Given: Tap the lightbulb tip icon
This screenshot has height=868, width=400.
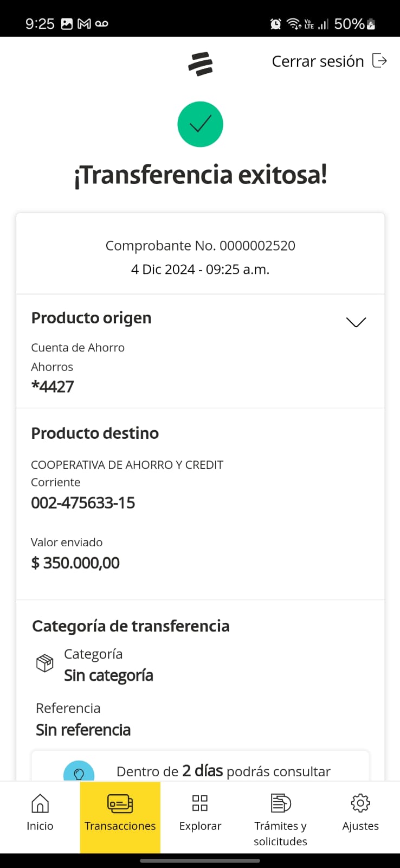Looking at the screenshot, I should coord(79,773).
